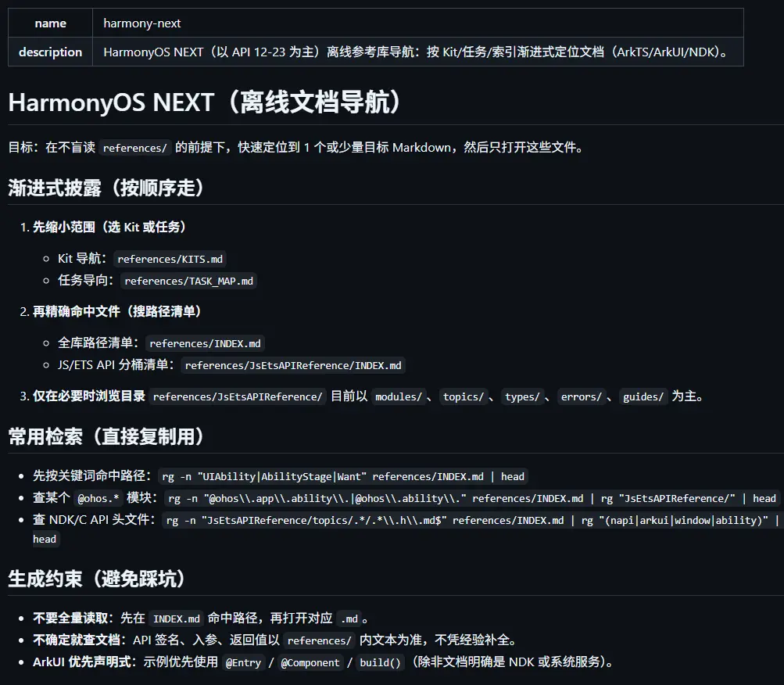Click the 'types/' code tag

[522, 396]
